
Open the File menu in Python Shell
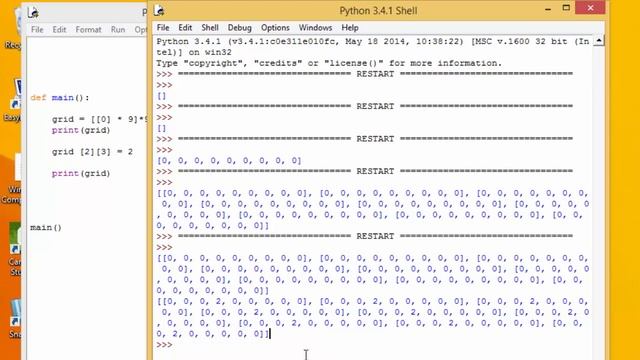click(163, 28)
